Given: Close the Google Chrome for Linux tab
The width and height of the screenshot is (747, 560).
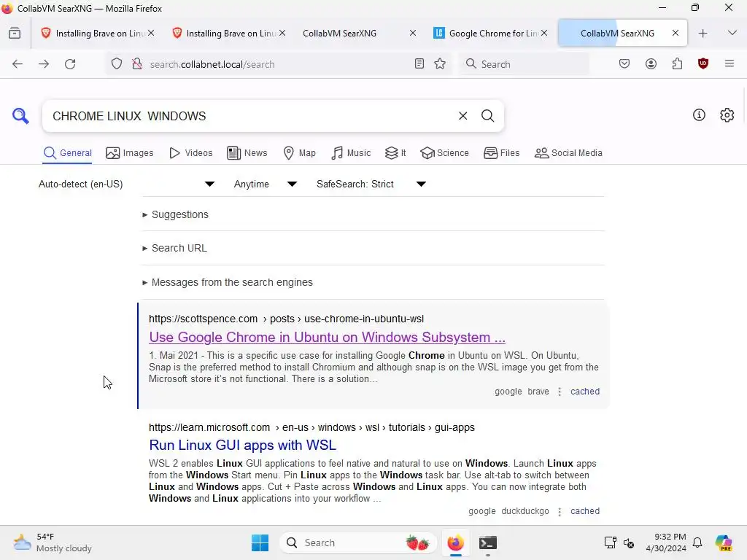Looking at the screenshot, I should (544, 34).
